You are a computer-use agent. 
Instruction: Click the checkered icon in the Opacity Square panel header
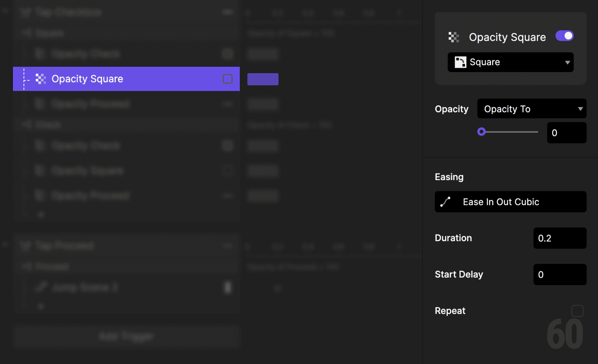pyautogui.click(x=453, y=37)
